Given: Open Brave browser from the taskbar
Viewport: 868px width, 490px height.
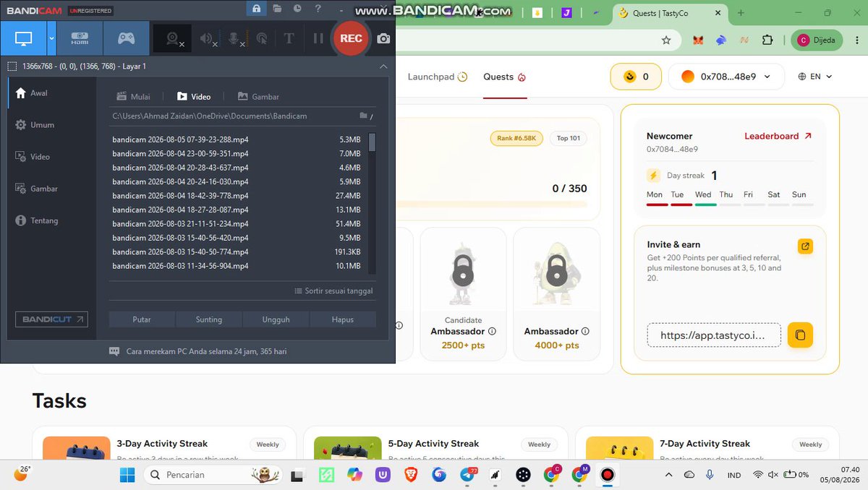Looking at the screenshot, I should pyautogui.click(x=411, y=475).
